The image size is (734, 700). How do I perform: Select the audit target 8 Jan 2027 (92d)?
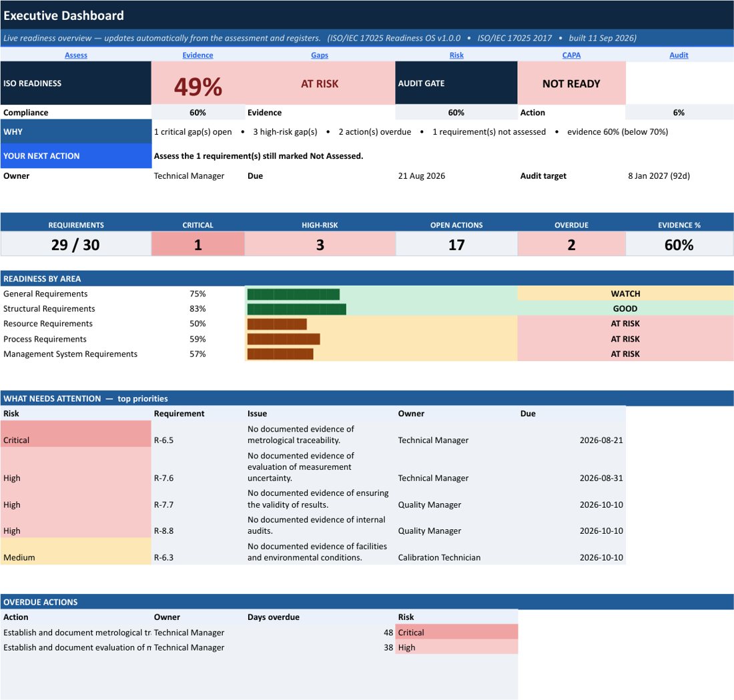659,176
